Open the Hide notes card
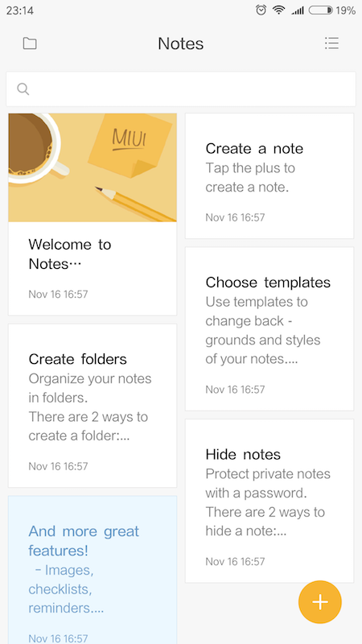The width and height of the screenshot is (362, 644). [269, 501]
